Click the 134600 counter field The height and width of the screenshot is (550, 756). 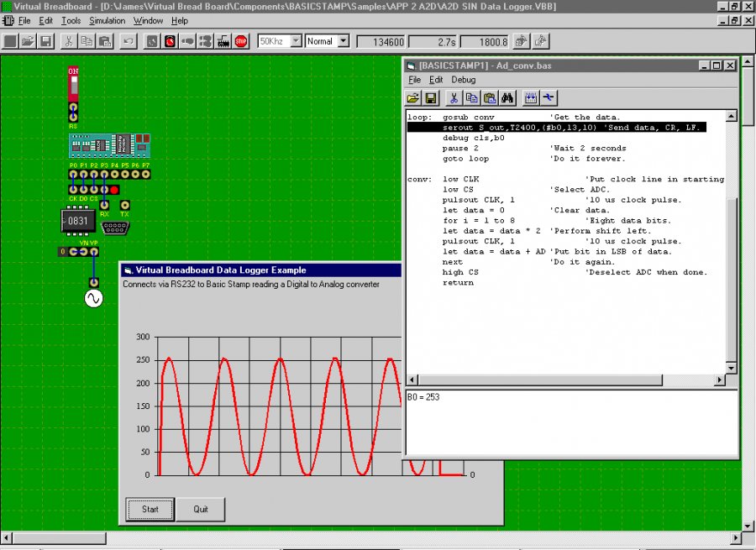point(381,42)
